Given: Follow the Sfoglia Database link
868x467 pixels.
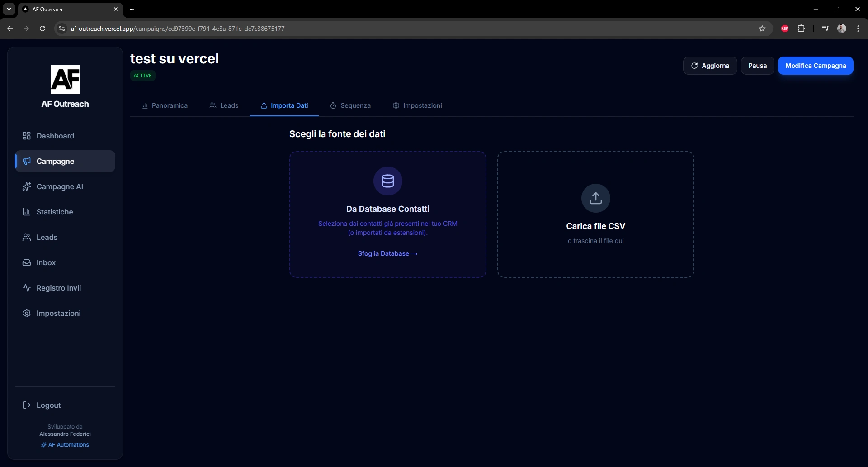Looking at the screenshot, I should coord(388,253).
